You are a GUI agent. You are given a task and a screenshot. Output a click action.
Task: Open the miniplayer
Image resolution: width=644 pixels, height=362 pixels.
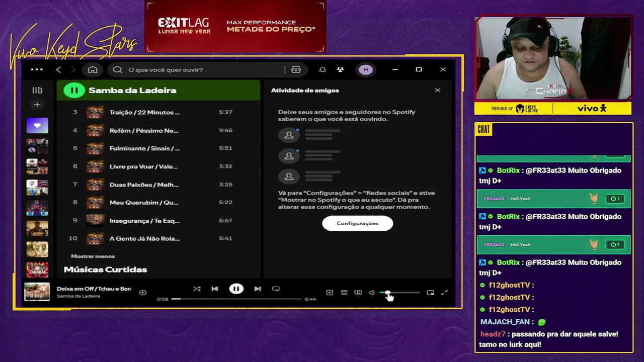pos(430,293)
